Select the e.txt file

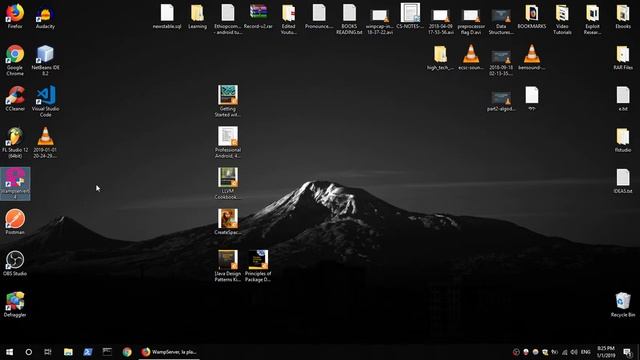pos(623,99)
